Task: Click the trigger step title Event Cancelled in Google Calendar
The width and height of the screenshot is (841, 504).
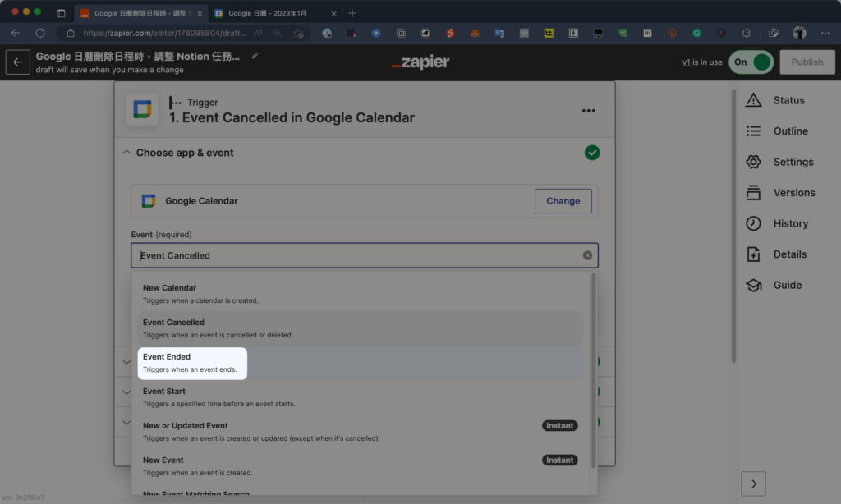Action: 292,117
